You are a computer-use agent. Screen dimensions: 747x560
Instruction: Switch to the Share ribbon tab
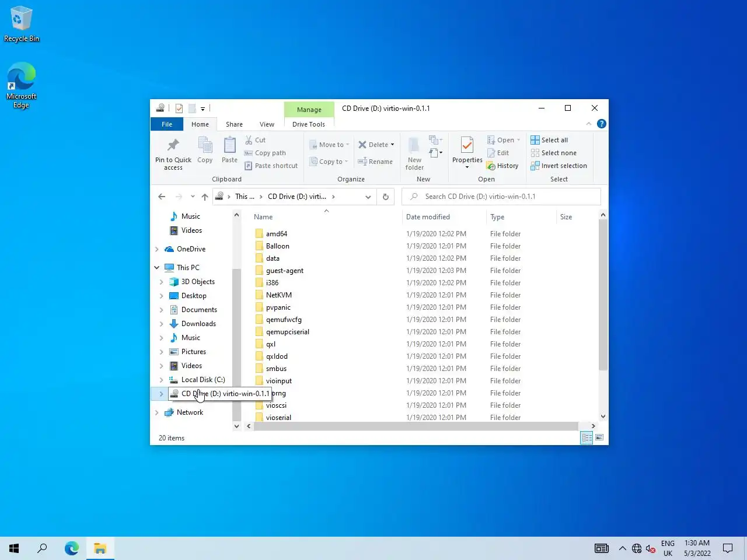(x=234, y=124)
